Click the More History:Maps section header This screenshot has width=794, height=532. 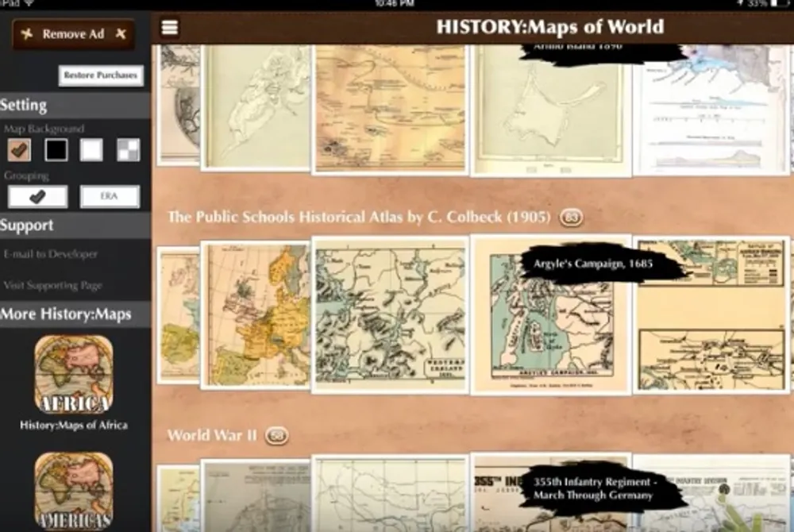coord(75,314)
